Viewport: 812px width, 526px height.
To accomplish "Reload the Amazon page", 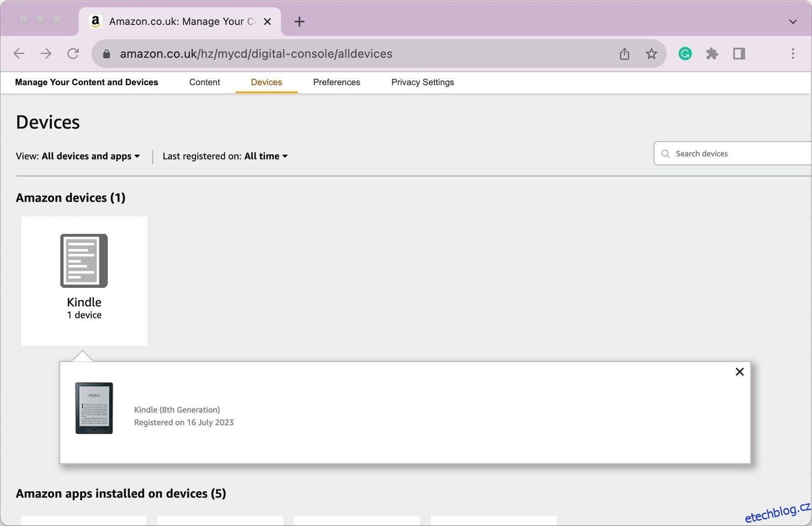I will click(73, 54).
